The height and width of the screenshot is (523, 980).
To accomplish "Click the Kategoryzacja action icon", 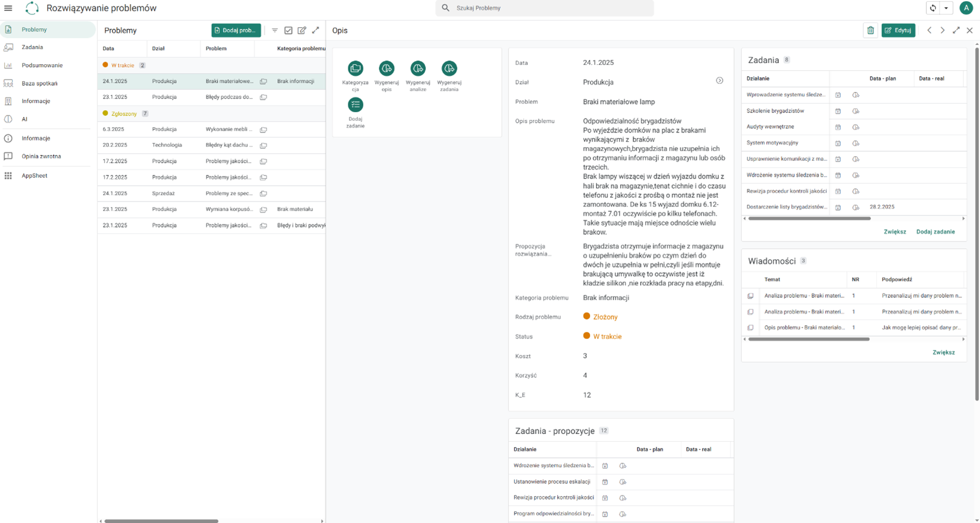I will coord(356,68).
